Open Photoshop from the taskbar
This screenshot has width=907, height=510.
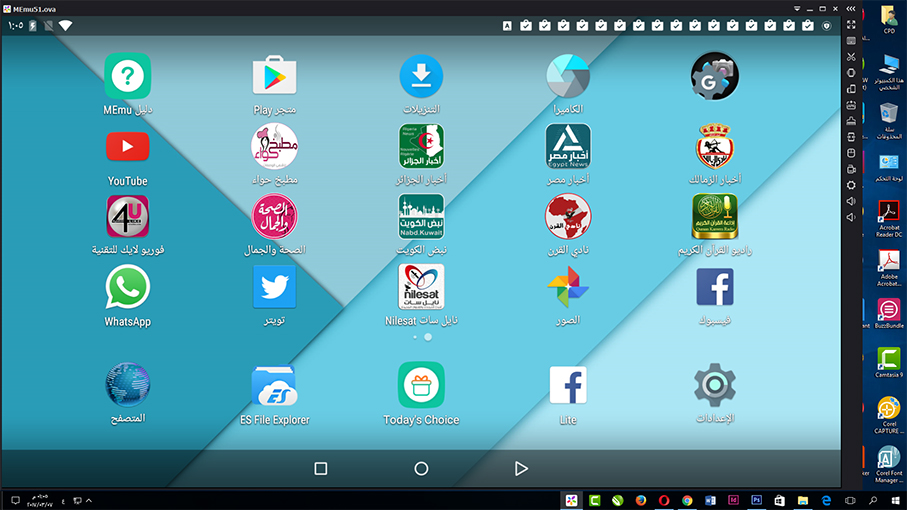pyautogui.click(x=756, y=500)
